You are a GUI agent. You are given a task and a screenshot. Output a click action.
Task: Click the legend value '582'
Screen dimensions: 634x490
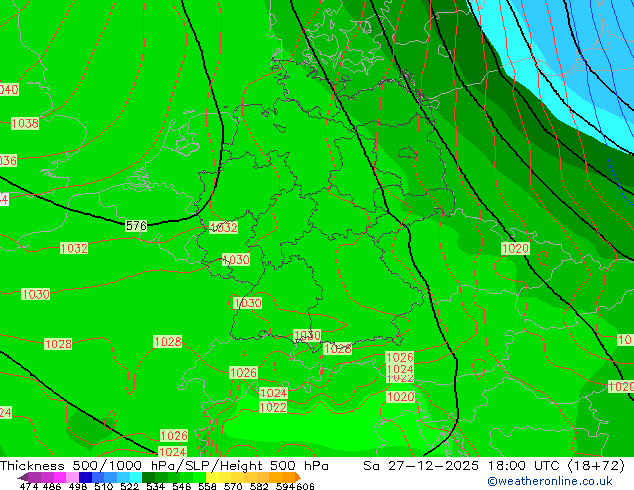pyautogui.click(x=259, y=486)
